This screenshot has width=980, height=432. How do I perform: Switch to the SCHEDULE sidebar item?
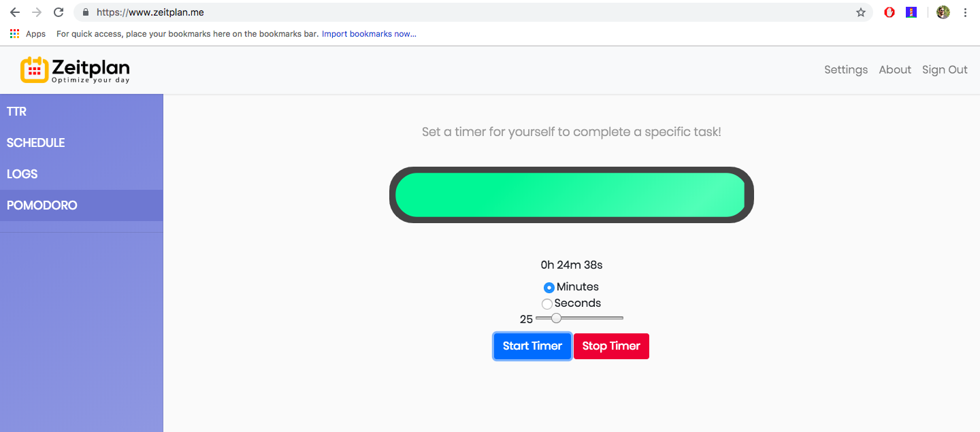[82, 143]
